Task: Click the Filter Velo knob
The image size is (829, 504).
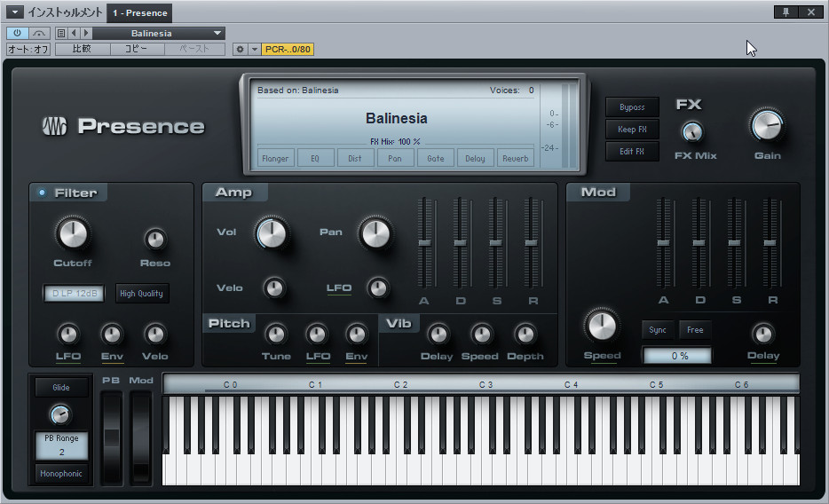Action: (x=155, y=334)
